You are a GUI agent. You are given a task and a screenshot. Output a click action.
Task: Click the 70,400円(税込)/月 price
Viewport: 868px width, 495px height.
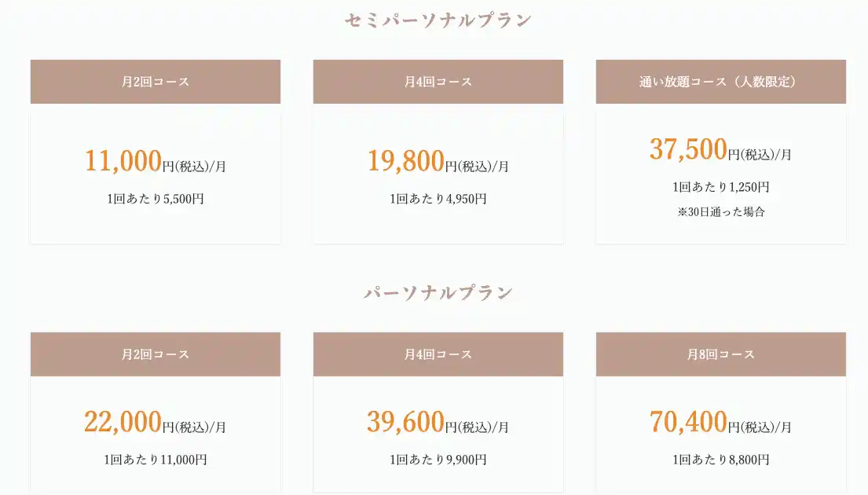tap(720, 423)
